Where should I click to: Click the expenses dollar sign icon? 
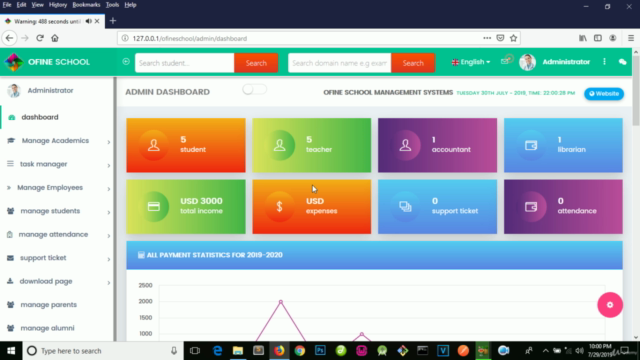(280, 207)
